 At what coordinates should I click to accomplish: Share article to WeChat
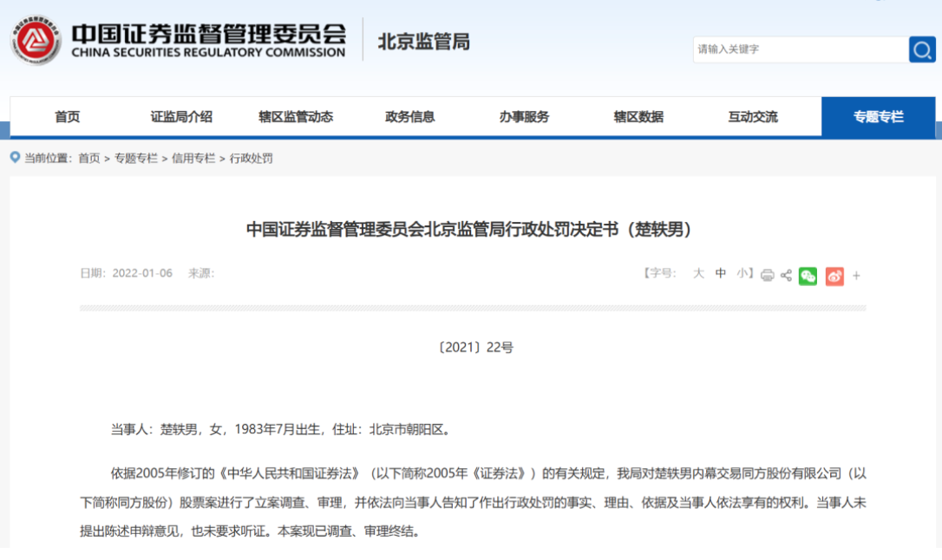[x=808, y=276]
